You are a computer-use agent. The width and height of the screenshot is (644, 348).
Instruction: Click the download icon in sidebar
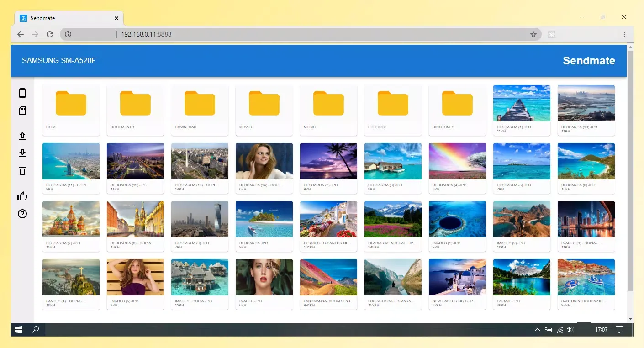click(22, 153)
